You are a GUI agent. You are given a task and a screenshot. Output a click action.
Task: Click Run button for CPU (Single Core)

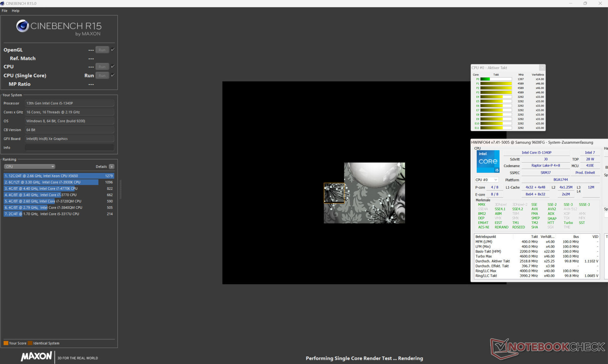tap(102, 76)
